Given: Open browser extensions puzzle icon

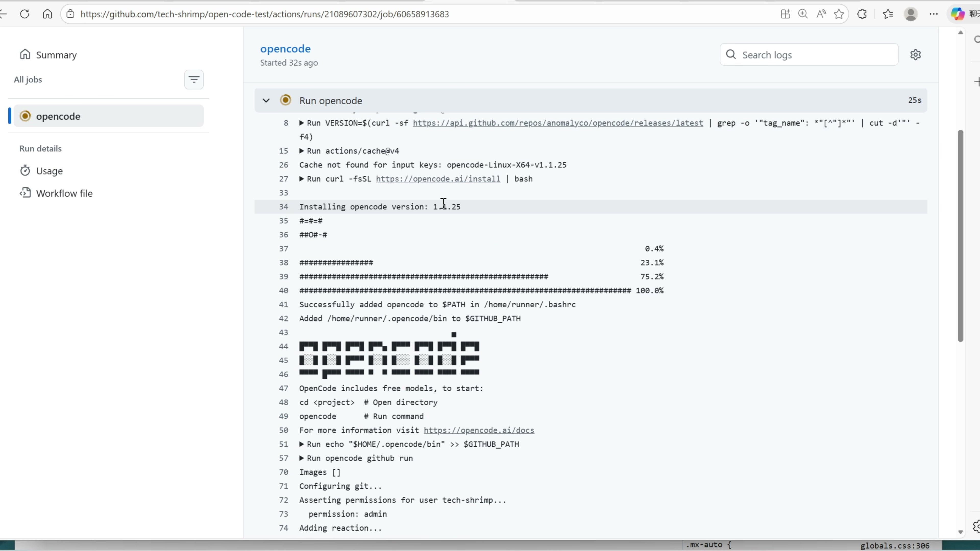Looking at the screenshot, I should 862,14.
